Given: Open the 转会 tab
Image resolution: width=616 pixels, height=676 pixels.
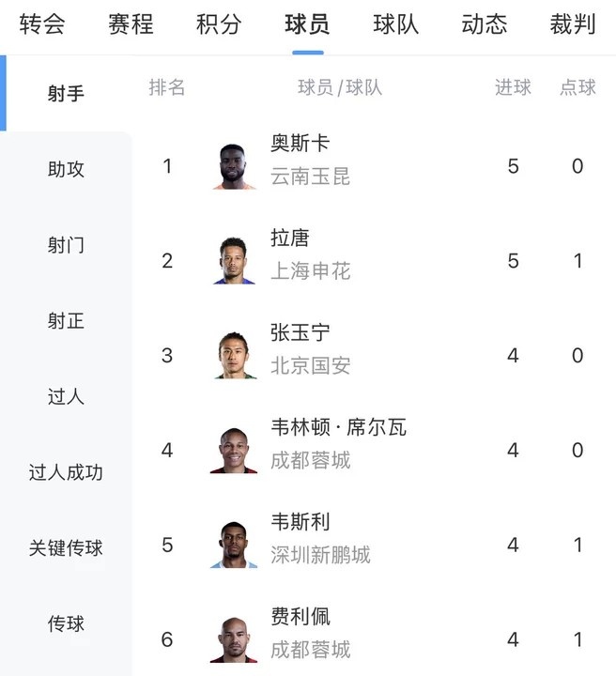Looking at the screenshot, I should coord(42,24).
